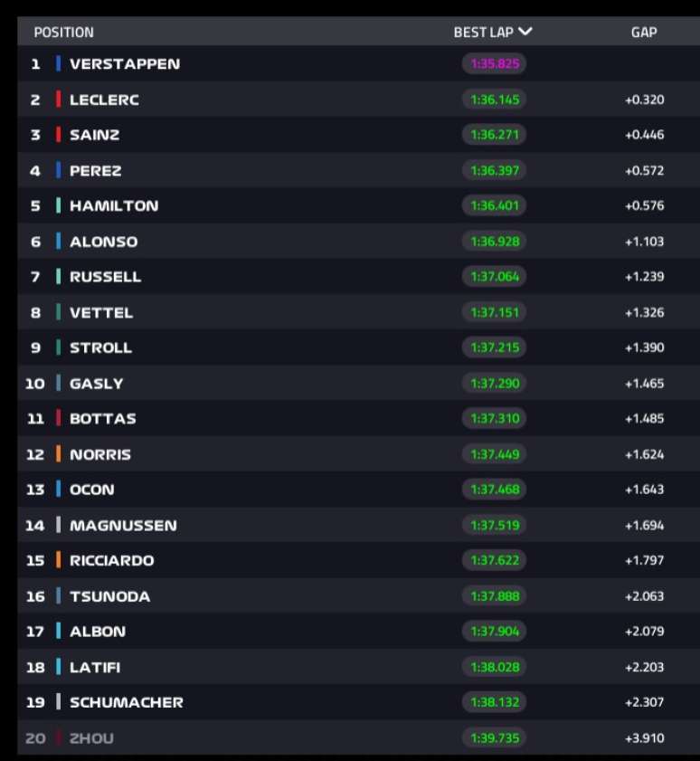This screenshot has width=700, height=761.
Task: Select the Position column header
Action: click(63, 33)
